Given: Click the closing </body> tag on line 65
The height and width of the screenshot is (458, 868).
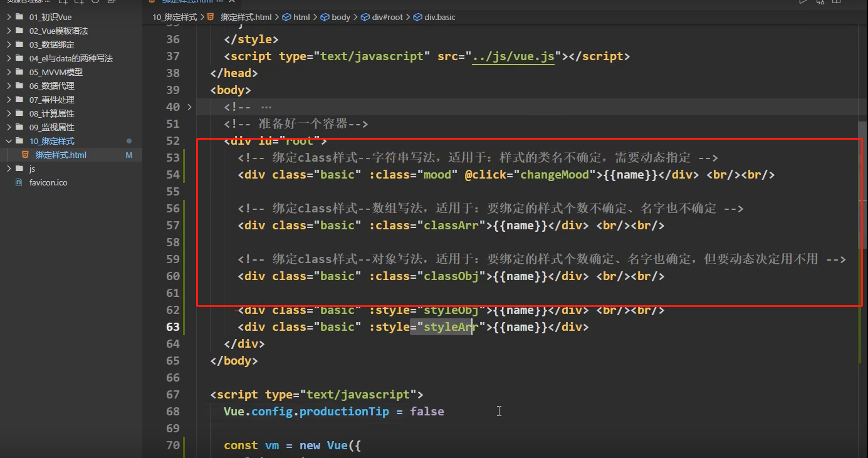Looking at the screenshot, I should [x=234, y=361].
